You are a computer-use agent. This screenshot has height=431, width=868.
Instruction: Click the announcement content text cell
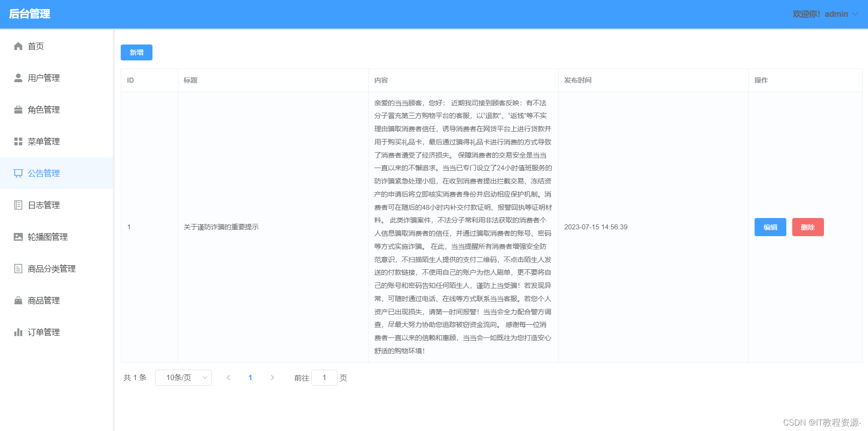click(463, 227)
